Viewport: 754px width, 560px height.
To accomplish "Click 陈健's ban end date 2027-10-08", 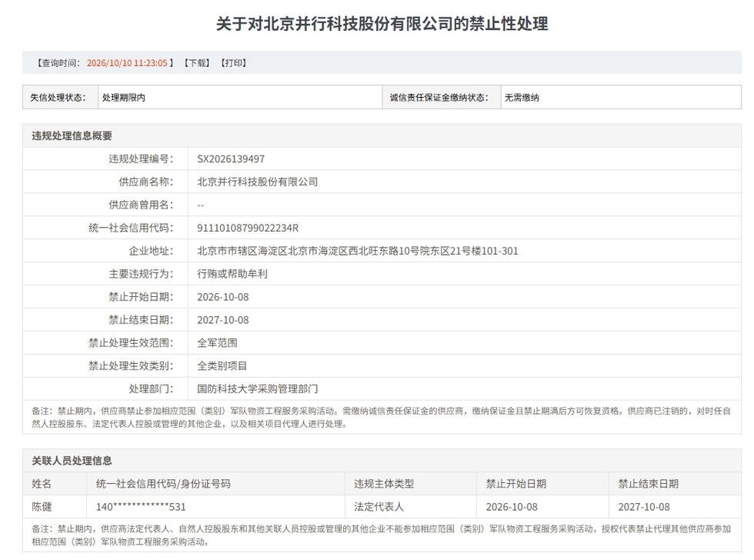I will point(644,507).
